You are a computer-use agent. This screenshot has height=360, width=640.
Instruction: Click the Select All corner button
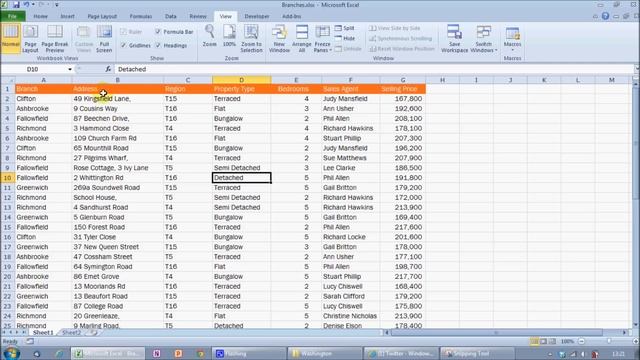pos(7,80)
